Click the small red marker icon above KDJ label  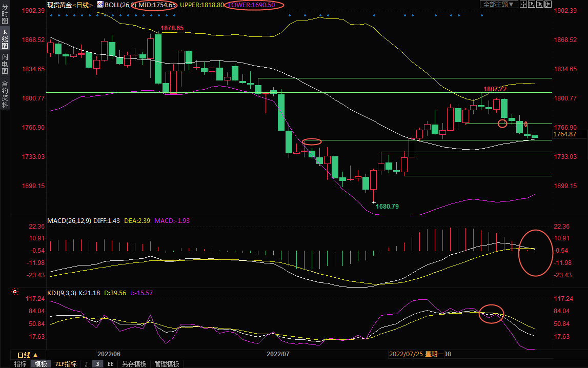tap(15, 292)
